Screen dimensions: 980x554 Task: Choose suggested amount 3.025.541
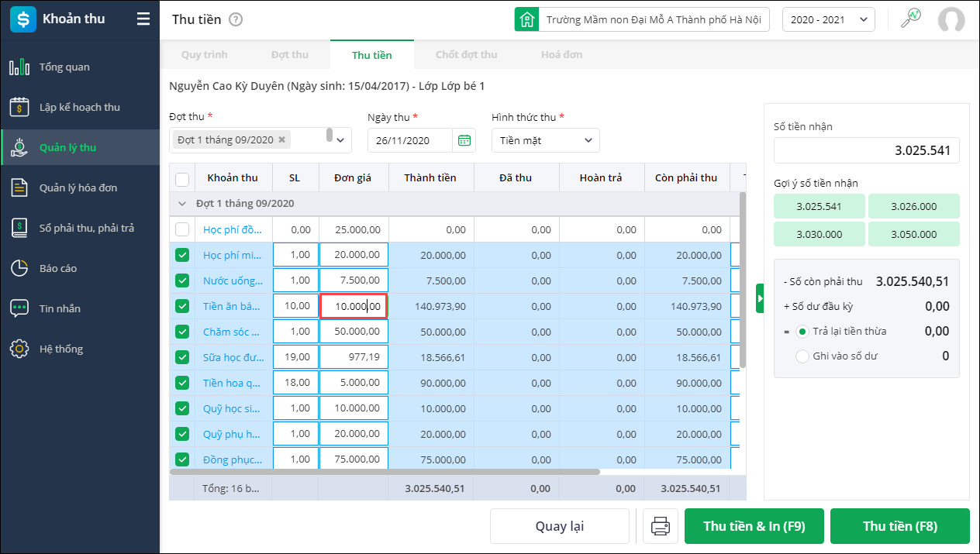tap(820, 206)
